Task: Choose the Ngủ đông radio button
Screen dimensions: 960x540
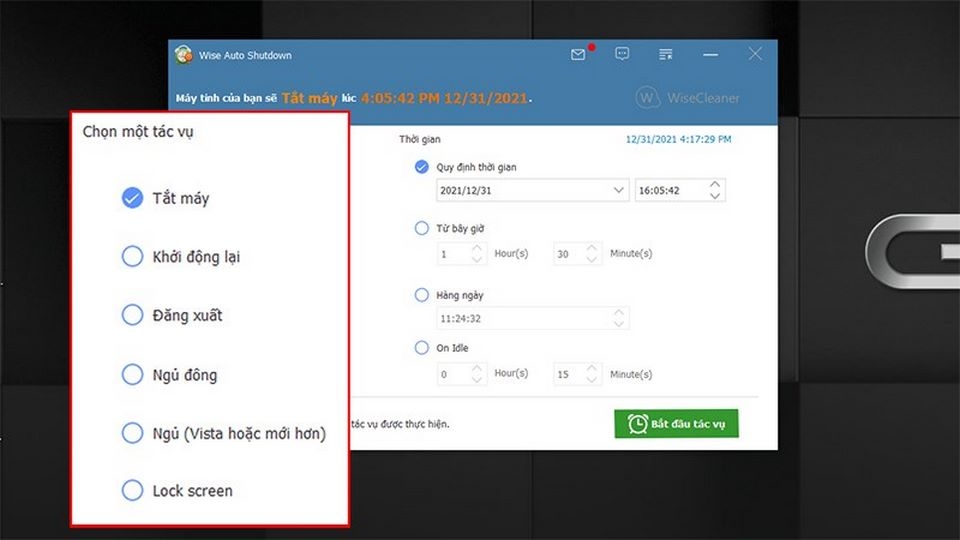Action: [132, 374]
